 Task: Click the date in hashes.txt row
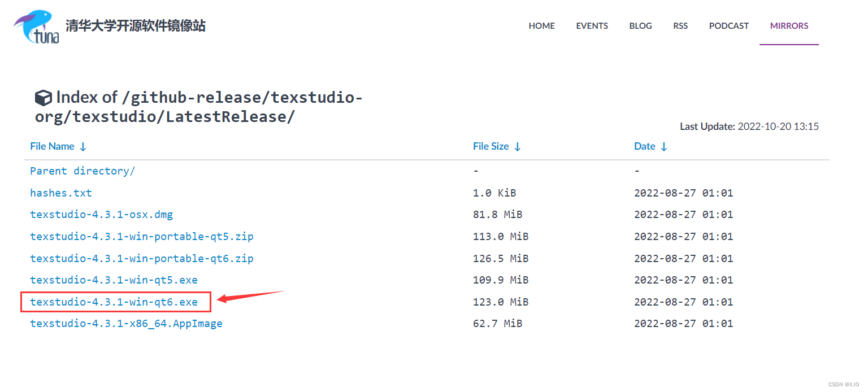point(683,193)
